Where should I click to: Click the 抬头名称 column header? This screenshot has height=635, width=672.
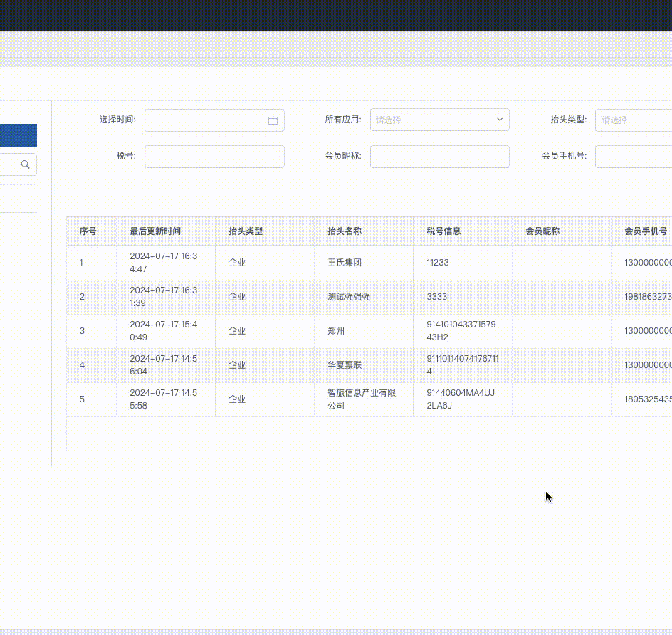[345, 231]
